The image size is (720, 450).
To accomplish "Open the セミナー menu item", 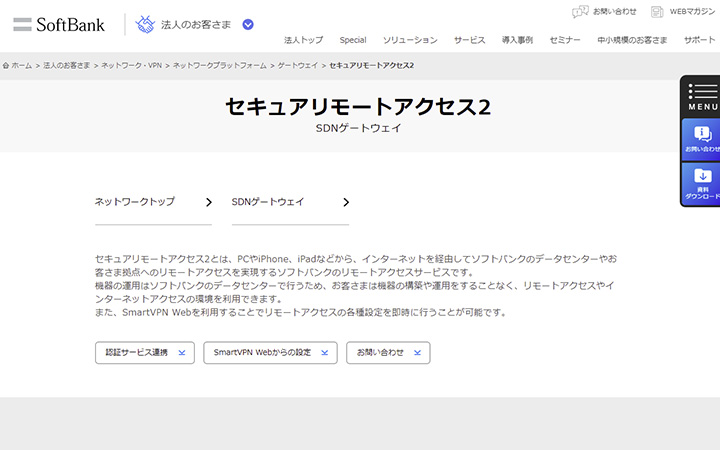I will (565, 40).
